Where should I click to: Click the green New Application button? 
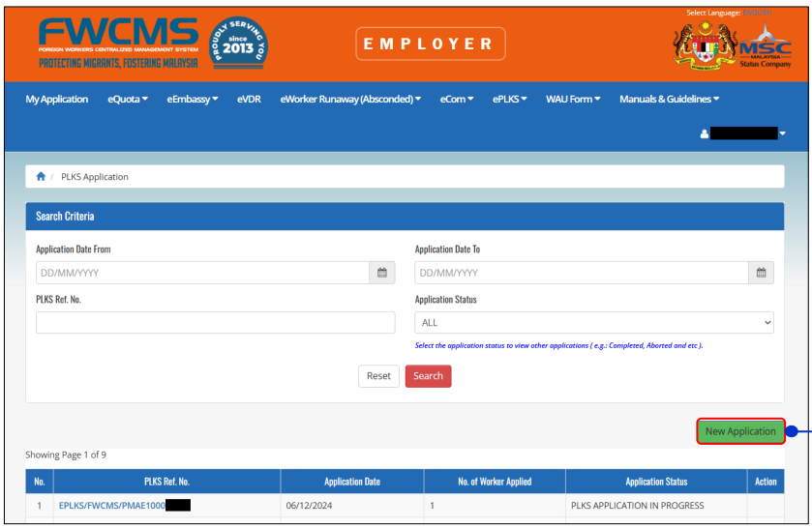(x=740, y=431)
